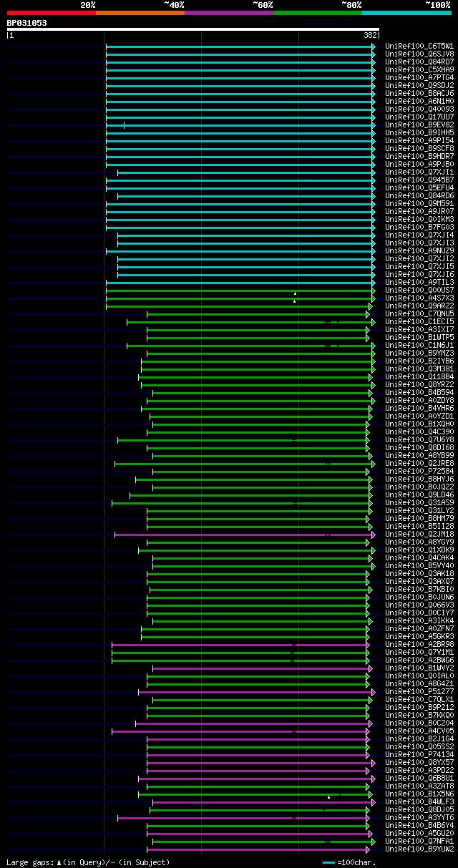The height and width of the screenshot is (868, 458).
Task: Select the BP031053 query label
Action: click(x=27, y=23)
